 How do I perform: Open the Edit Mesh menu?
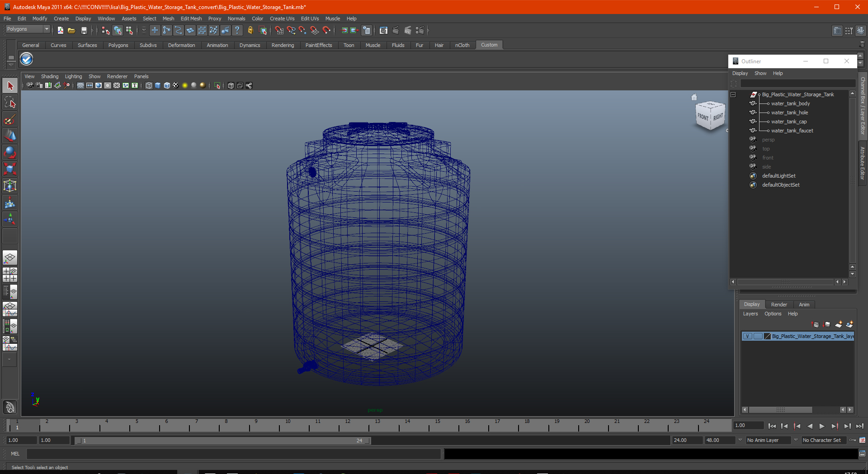point(191,19)
